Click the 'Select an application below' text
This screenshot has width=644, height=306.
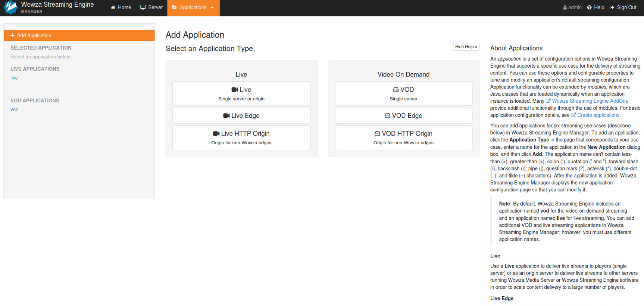40,57
